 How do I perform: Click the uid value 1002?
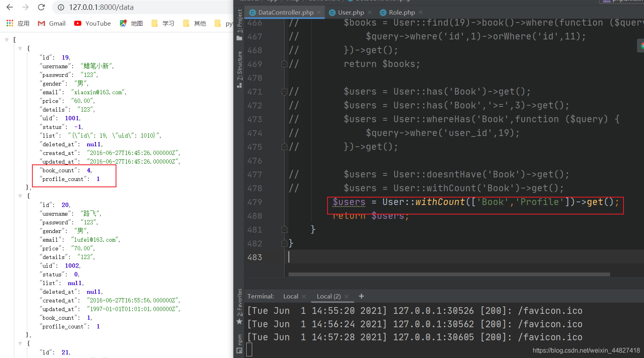pyautogui.click(x=72, y=266)
